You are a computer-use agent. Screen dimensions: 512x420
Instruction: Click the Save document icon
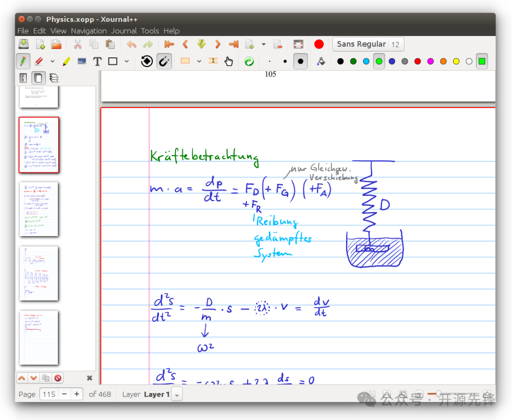[24, 44]
